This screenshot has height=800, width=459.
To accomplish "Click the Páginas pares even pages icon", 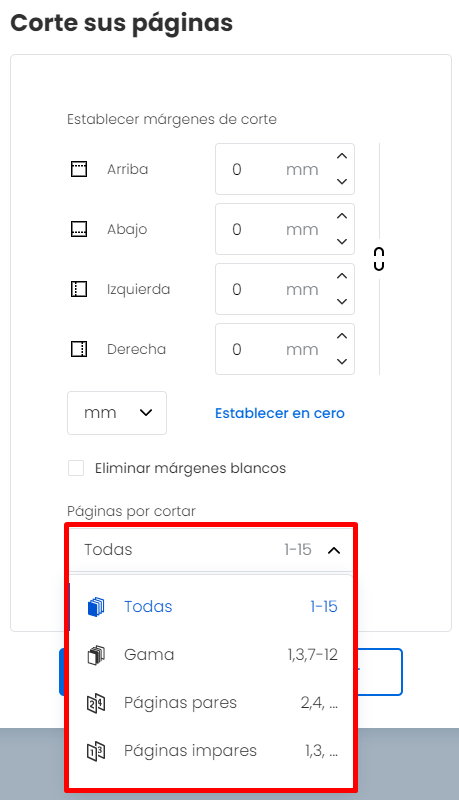I will point(96,703).
